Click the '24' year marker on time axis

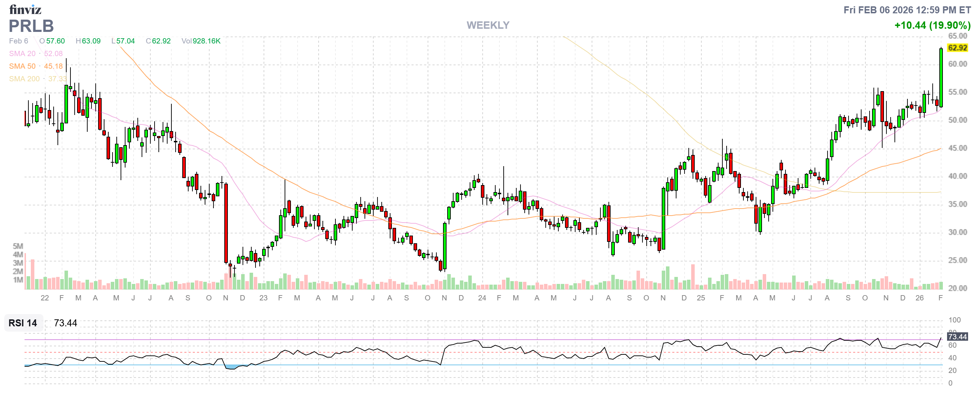coord(482,298)
